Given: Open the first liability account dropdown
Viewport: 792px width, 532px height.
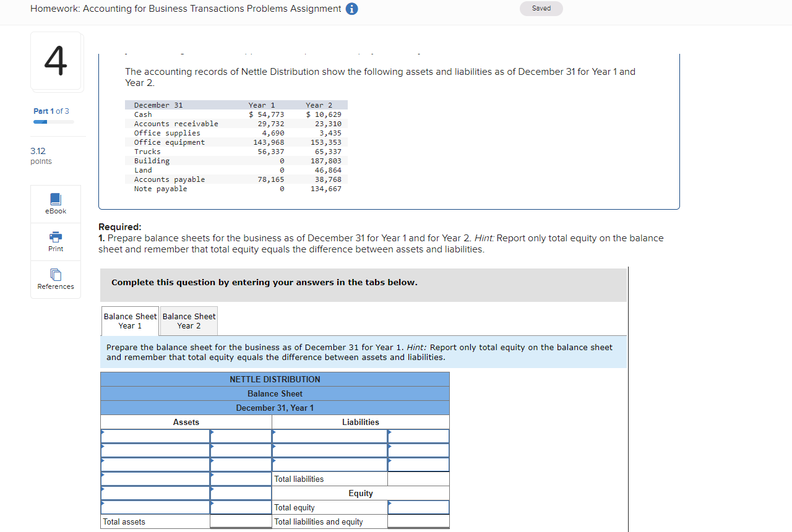Looking at the screenshot, I should click(x=329, y=436).
